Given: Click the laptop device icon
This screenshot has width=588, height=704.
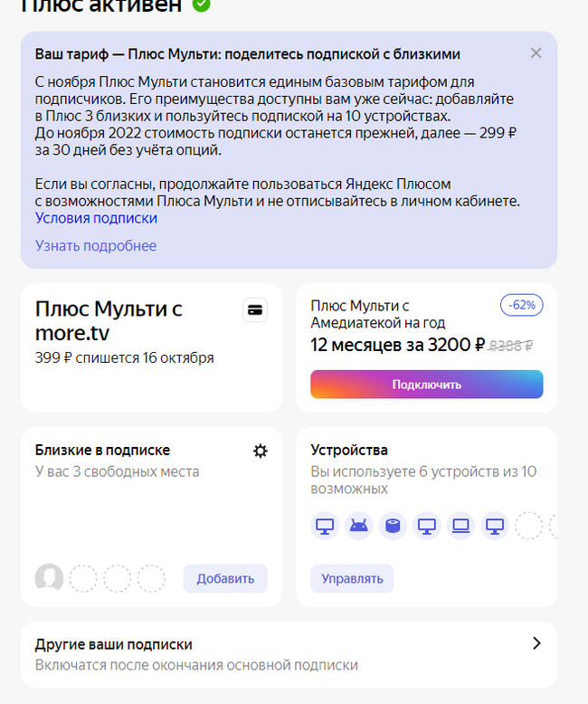Looking at the screenshot, I should [x=460, y=526].
